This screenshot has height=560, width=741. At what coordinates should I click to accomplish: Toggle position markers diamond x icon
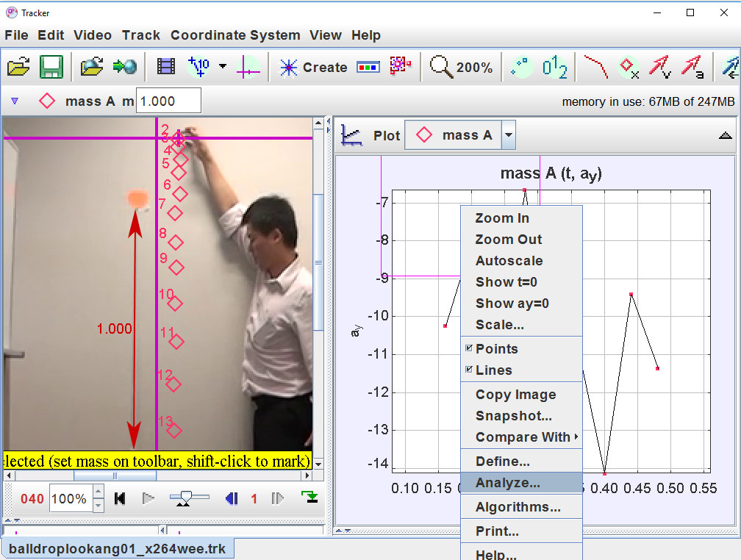point(629,68)
